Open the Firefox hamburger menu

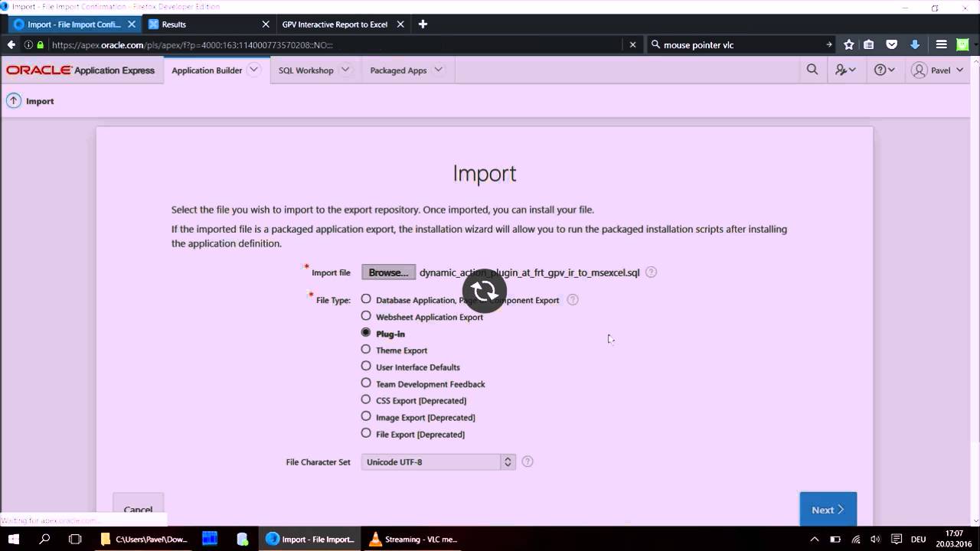[x=942, y=44]
